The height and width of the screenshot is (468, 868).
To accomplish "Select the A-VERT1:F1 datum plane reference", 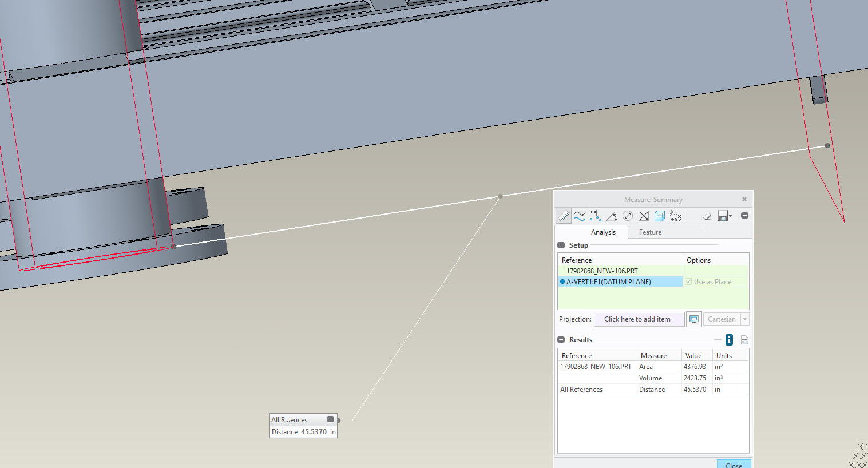I will click(608, 281).
